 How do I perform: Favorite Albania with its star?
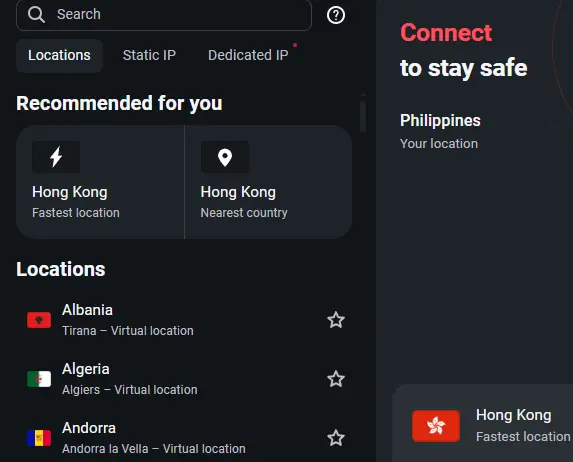click(x=335, y=320)
